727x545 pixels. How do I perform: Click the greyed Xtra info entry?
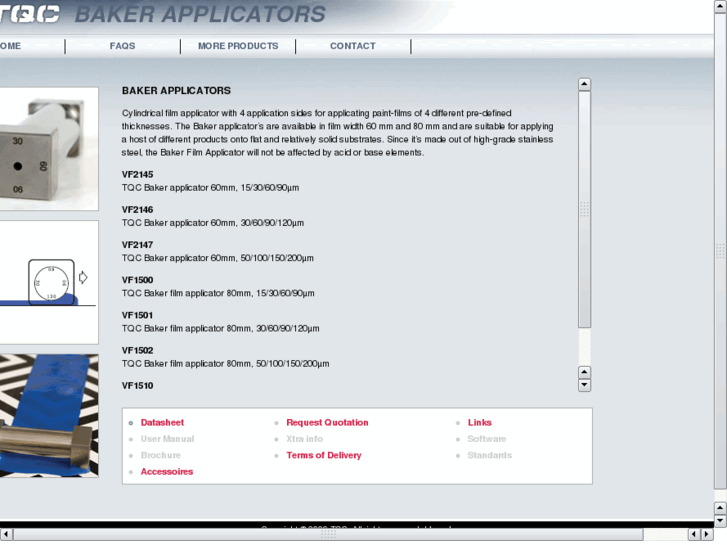tap(305, 439)
